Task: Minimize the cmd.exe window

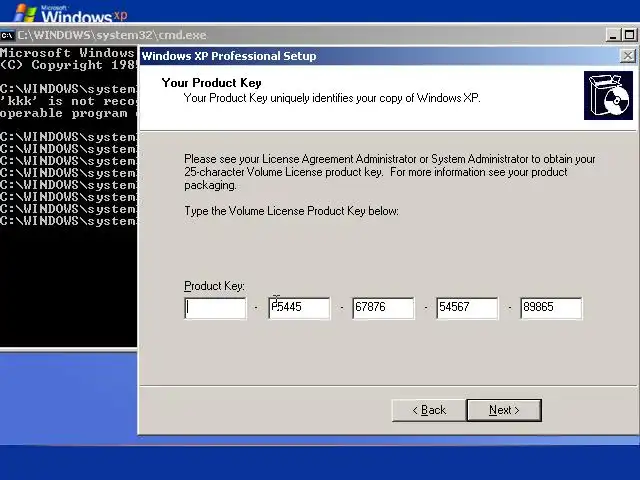Action: click(x=612, y=35)
